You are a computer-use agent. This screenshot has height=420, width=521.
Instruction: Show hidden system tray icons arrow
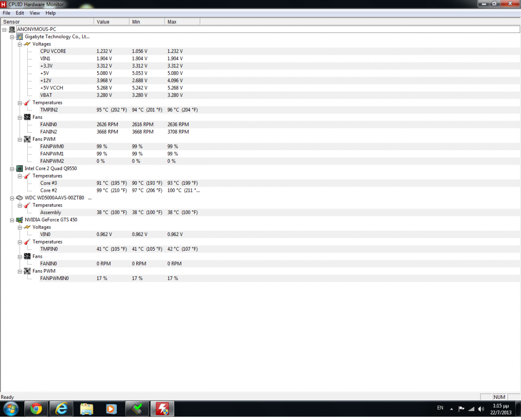(452, 409)
